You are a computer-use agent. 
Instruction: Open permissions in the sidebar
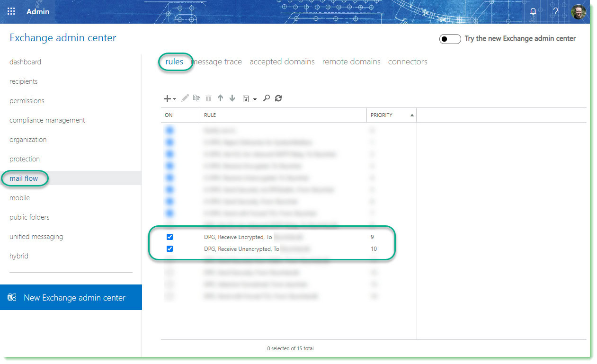[27, 101]
